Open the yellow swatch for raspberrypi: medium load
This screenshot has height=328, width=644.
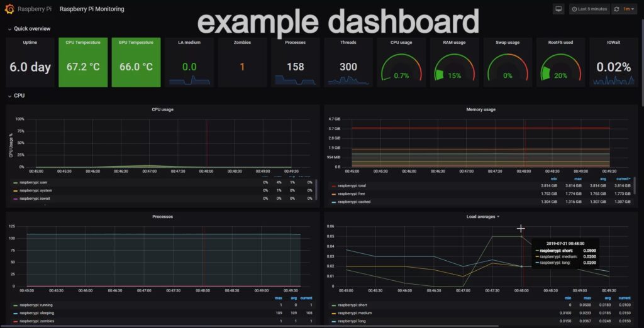pos(333,314)
